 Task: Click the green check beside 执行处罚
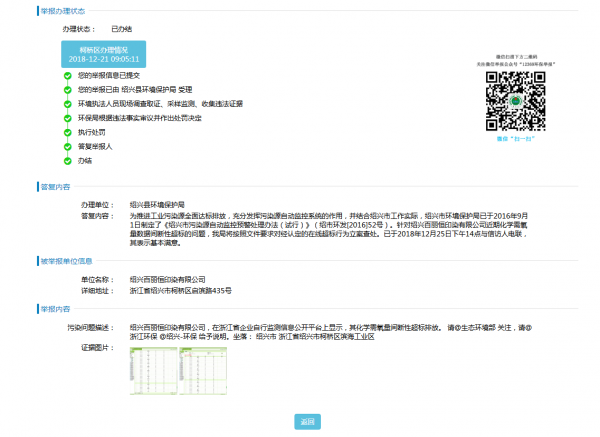67,131
